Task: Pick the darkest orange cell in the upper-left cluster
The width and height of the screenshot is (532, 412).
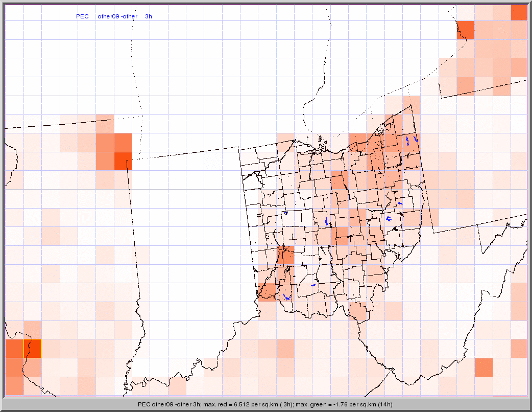Action: pyautogui.click(x=123, y=161)
